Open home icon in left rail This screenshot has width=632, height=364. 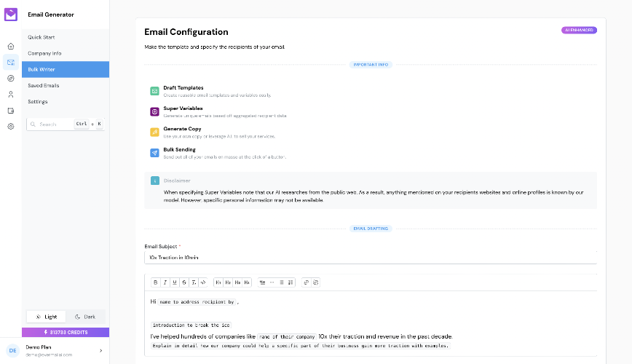tap(11, 47)
